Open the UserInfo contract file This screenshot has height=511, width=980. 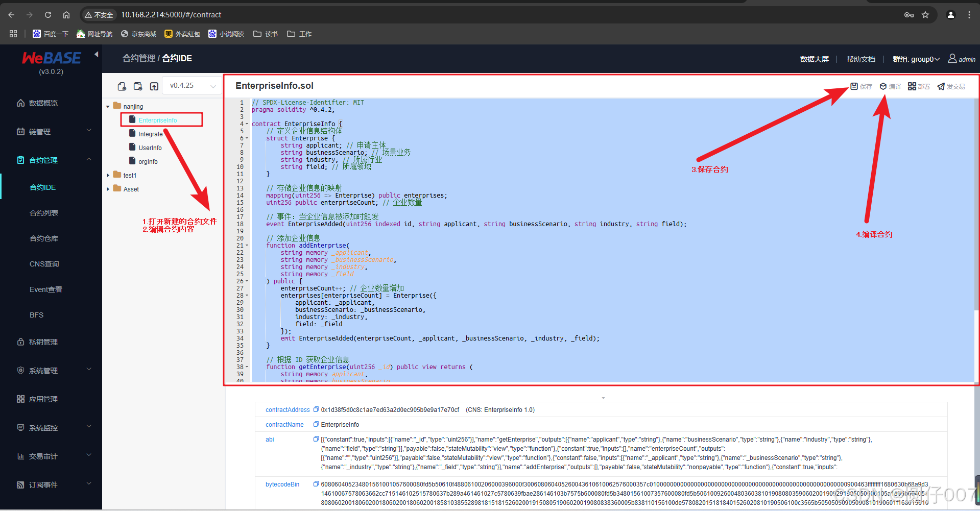click(150, 148)
